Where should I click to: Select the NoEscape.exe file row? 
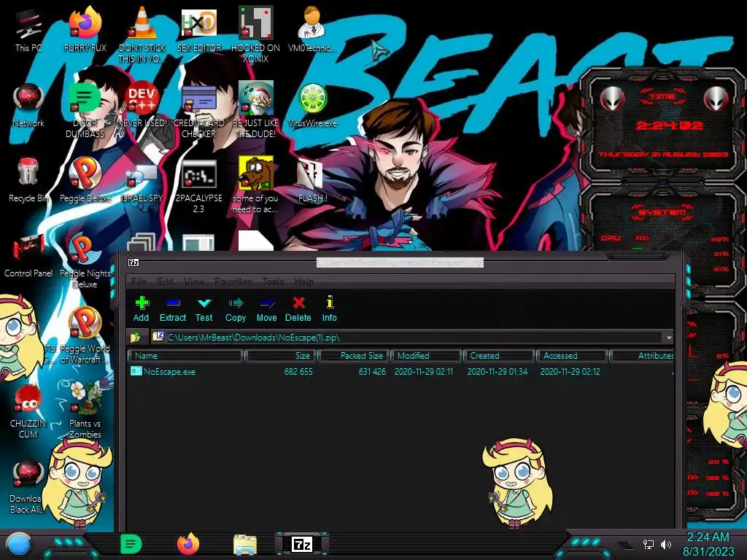(401, 371)
